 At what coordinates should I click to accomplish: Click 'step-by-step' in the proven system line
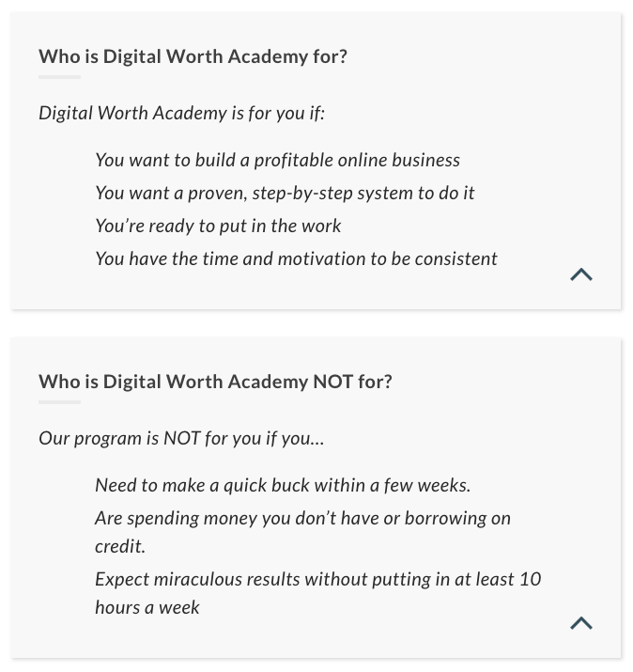(x=302, y=194)
